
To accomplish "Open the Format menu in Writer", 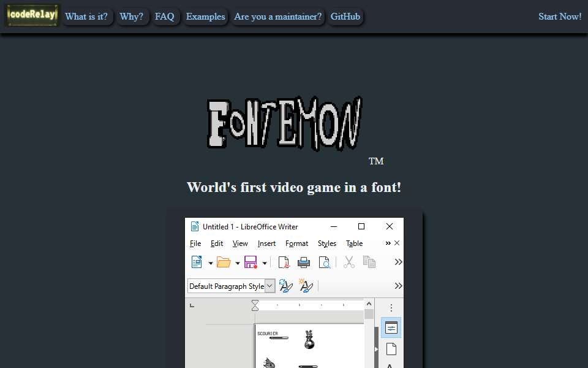I will coord(296,243).
